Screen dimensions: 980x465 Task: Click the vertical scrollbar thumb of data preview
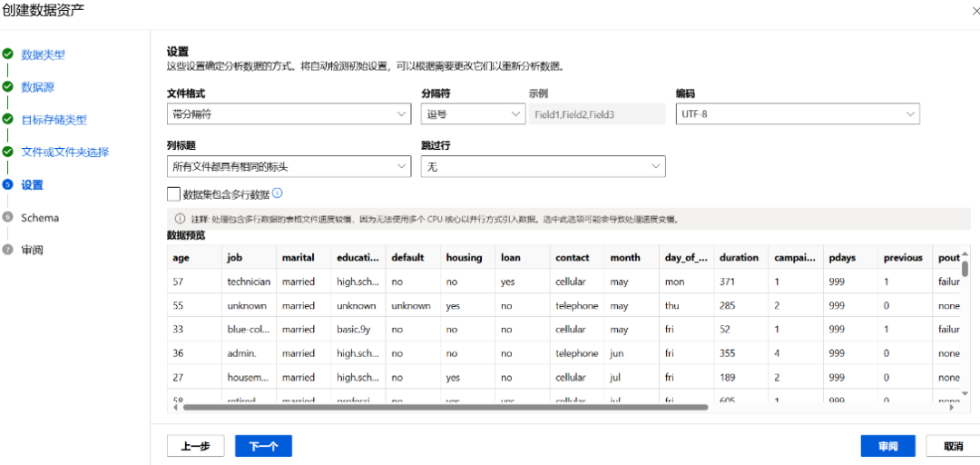965,269
